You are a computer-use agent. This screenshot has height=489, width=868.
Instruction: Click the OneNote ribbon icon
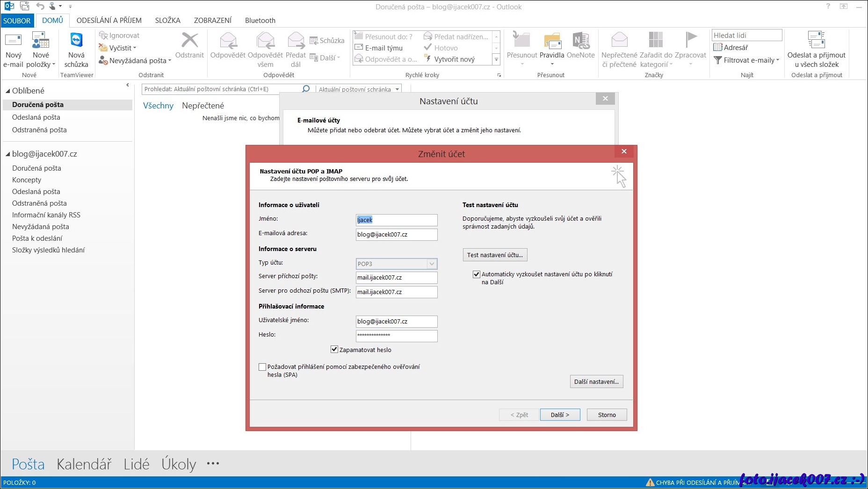pos(580,42)
